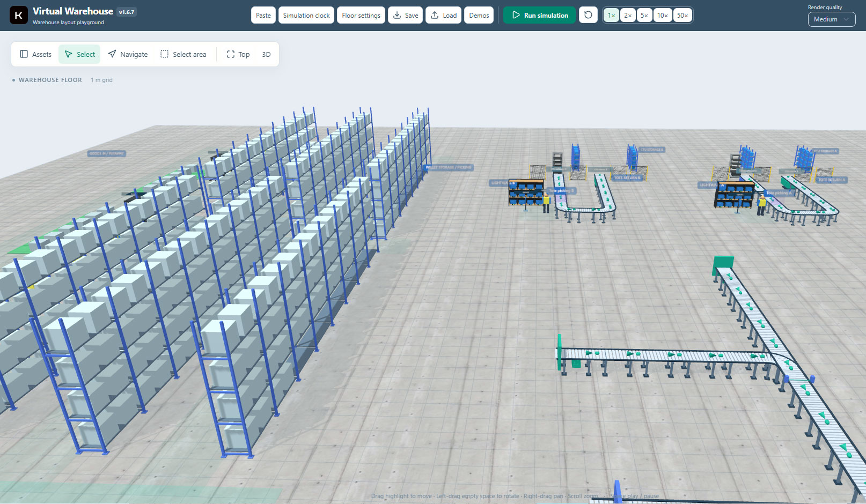The image size is (866, 504).
Task: Switch to 3D view
Action: (x=266, y=54)
